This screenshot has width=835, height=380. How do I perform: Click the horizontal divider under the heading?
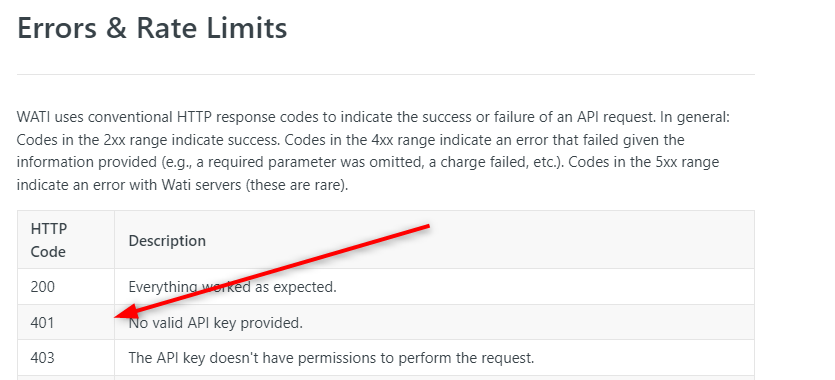386,75
